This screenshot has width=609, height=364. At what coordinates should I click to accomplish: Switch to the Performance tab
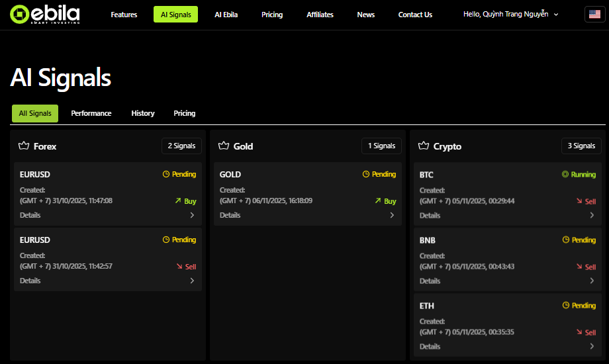tap(91, 113)
